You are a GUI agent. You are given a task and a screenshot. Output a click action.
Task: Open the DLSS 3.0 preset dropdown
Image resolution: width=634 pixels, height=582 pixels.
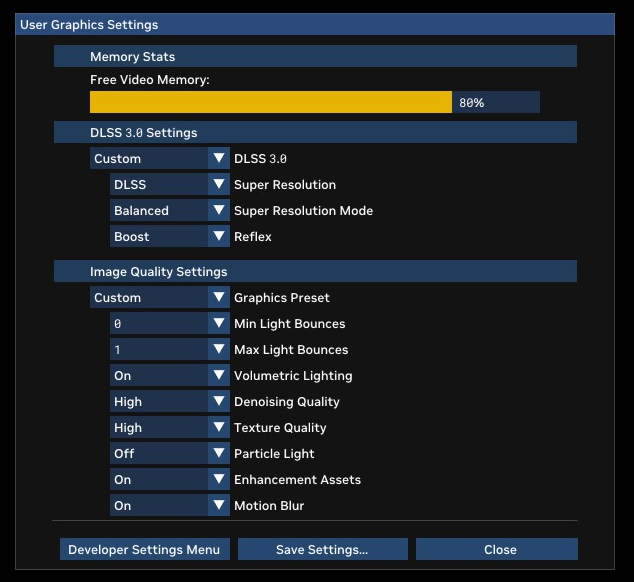[x=160, y=159]
